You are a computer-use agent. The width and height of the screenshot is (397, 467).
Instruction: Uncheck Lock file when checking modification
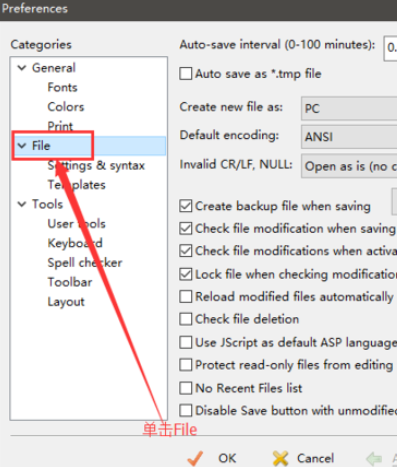point(186,274)
